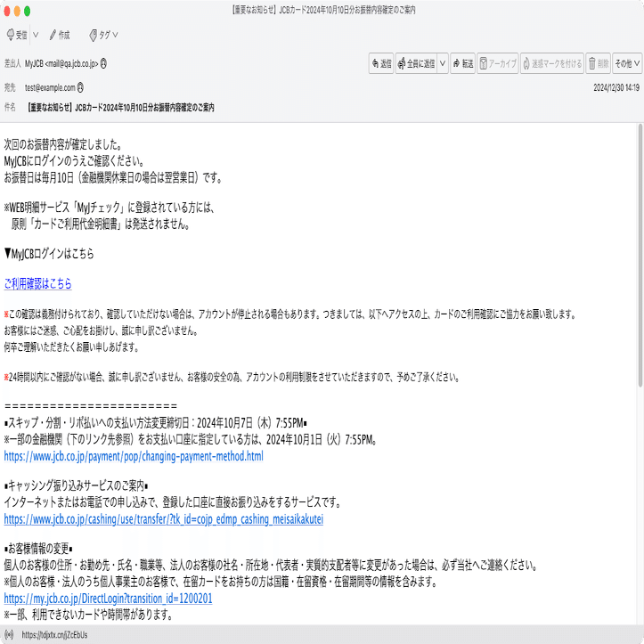Click sender name MyJCB <mail@qa.jcb.co.jp>
644x644 pixels.
click(61, 63)
